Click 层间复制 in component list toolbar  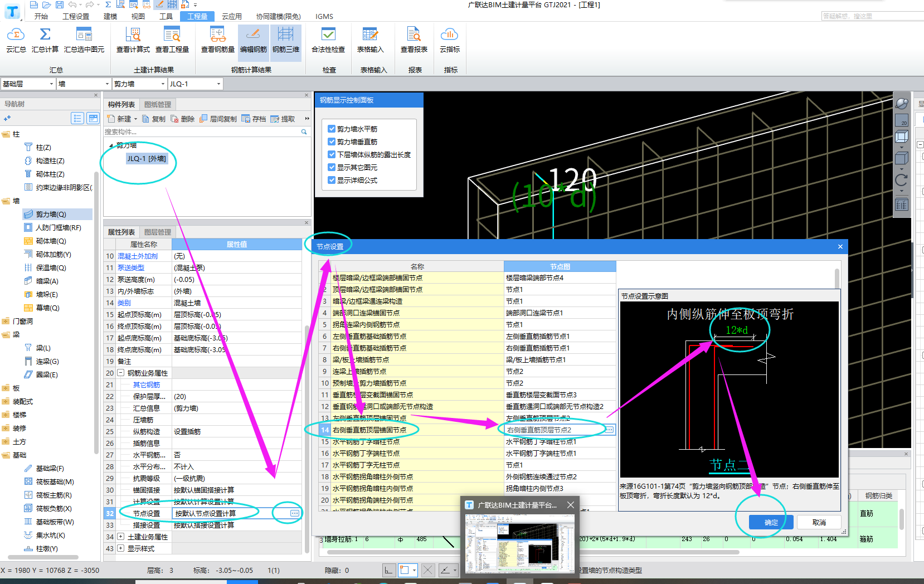click(x=218, y=119)
